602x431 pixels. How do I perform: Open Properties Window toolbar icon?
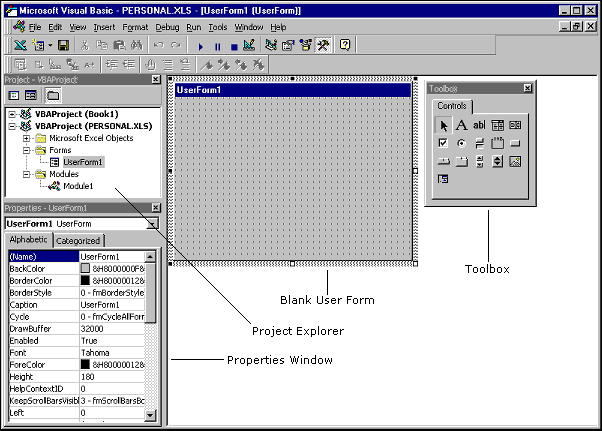288,45
